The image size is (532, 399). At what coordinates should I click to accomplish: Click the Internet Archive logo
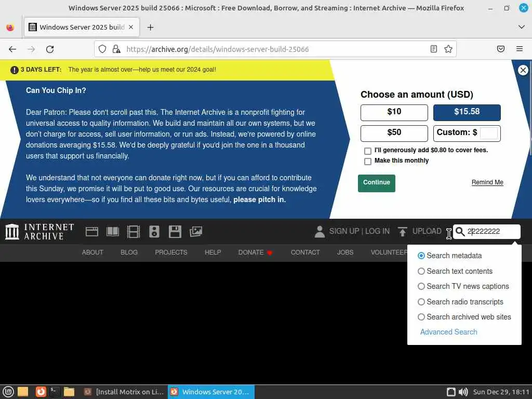(x=39, y=232)
